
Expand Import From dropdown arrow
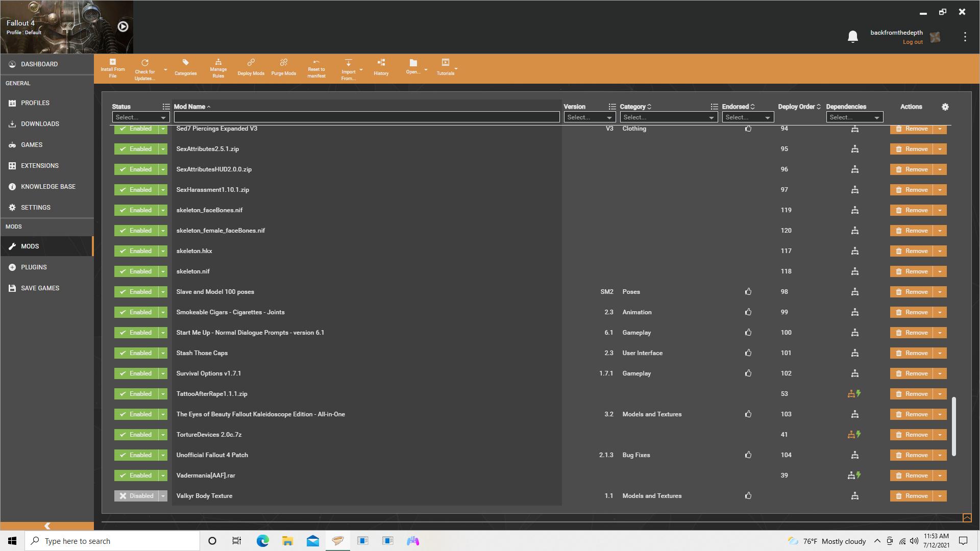[361, 70]
